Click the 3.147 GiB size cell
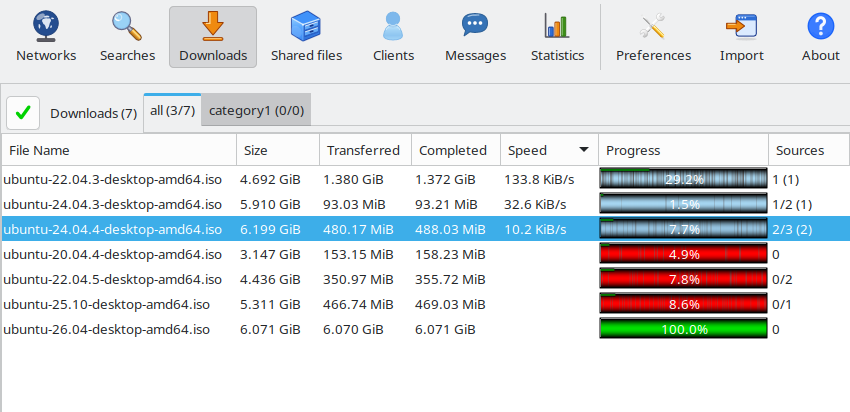Image resolution: width=850 pixels, height=412 pixels. coord(270,254)
